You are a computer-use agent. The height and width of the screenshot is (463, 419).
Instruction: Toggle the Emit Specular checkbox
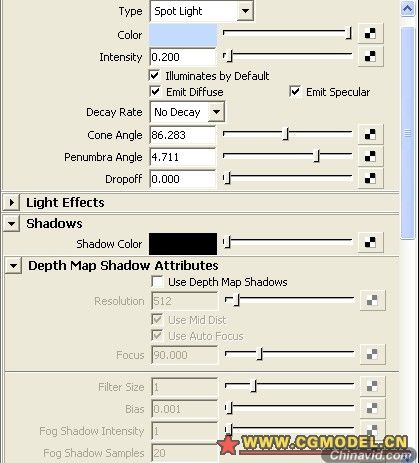pos(295,91)
